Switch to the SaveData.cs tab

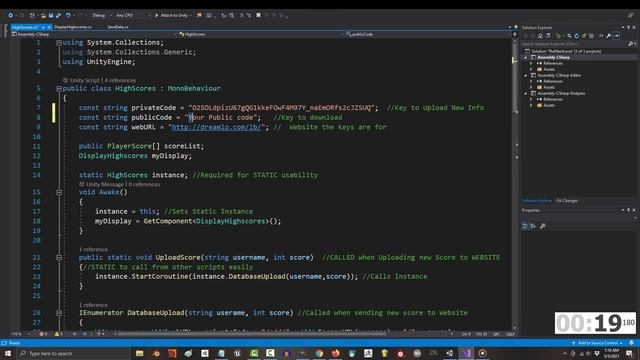tap(118, 27)
